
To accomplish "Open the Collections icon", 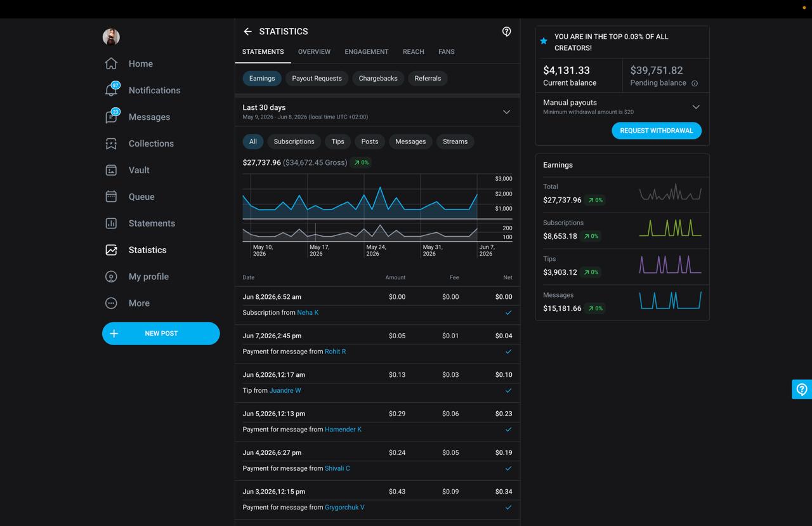I will (111, 143).
